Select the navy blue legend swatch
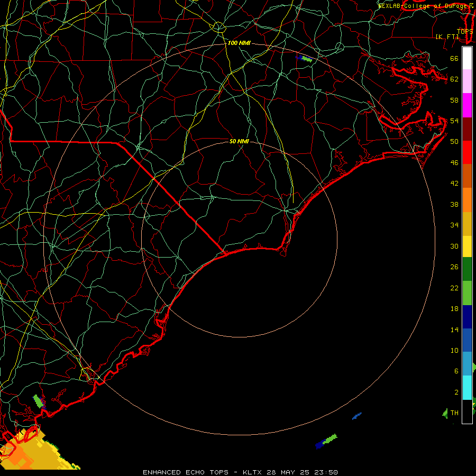The height and width of the screenshot is (476, 476). (467, 317)
